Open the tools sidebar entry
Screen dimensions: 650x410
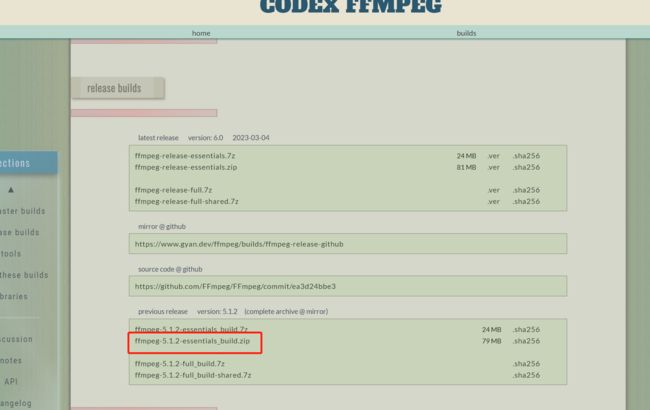point(10,254)
